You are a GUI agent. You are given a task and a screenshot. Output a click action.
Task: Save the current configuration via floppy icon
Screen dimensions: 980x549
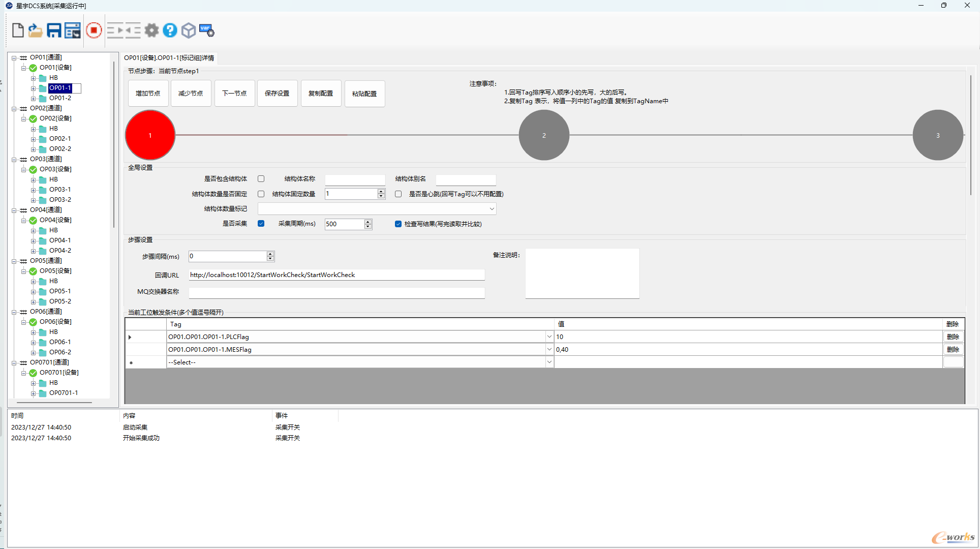(54, 30)
